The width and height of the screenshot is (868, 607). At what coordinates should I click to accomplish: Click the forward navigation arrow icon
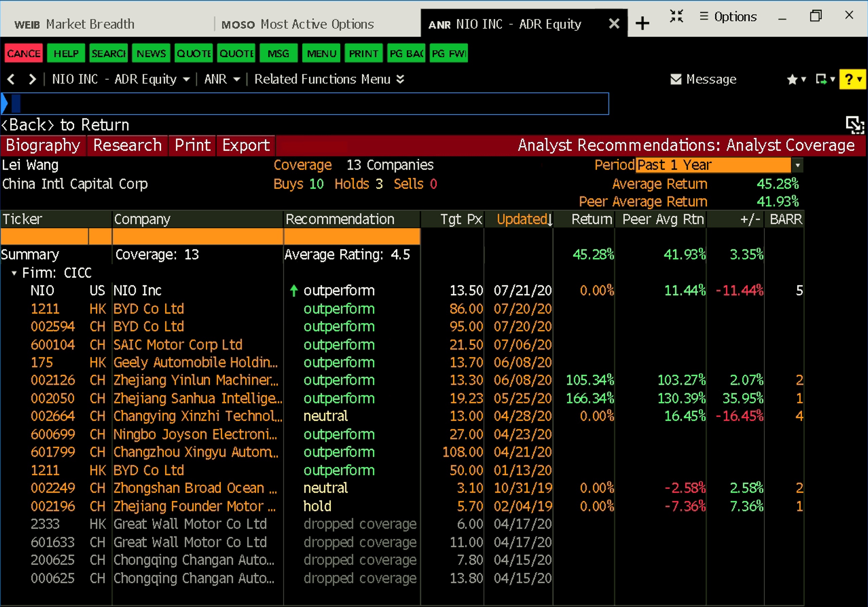pos(33,79)
